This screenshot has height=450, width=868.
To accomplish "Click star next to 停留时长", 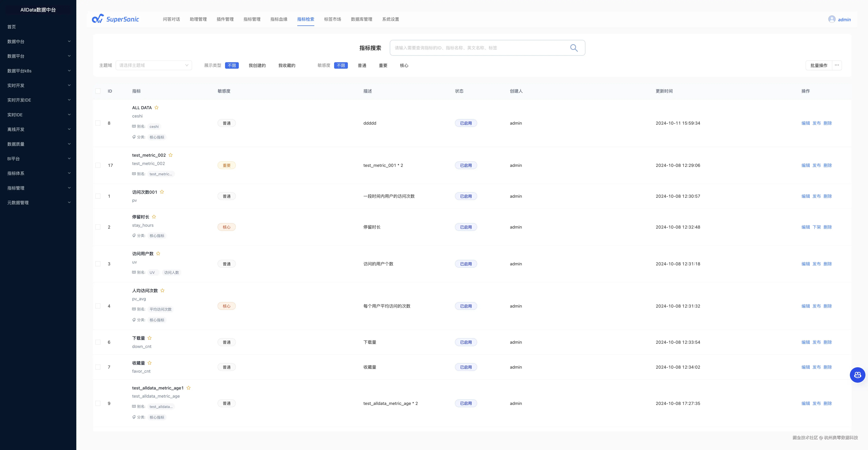I will [x=154, y=217].
